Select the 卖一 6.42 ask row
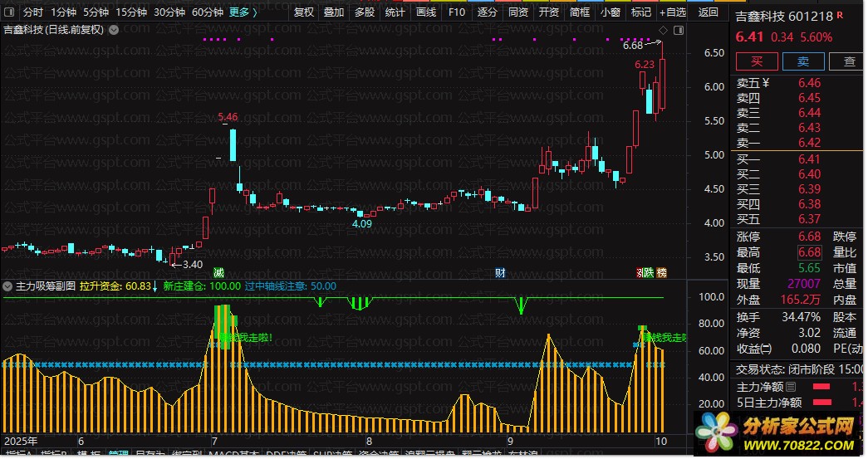 coord(796,143)
